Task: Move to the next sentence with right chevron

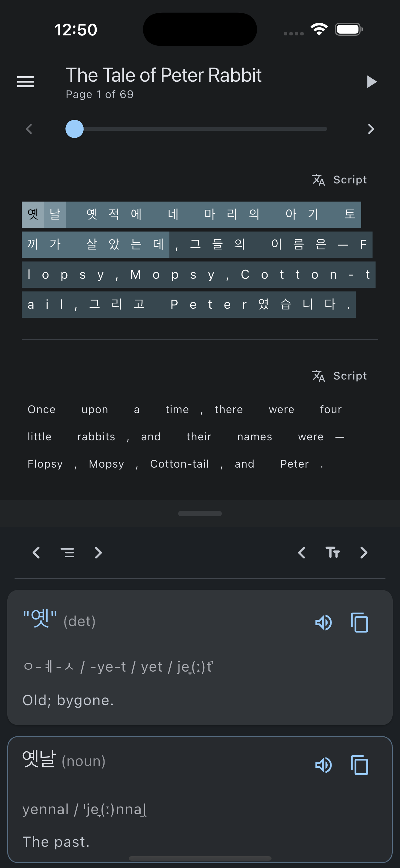Action: (98, 553)
